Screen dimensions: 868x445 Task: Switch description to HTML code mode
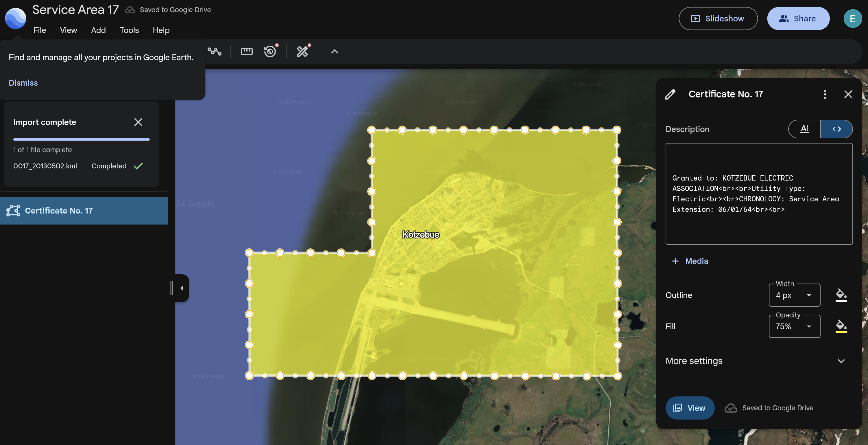[837, 129]
